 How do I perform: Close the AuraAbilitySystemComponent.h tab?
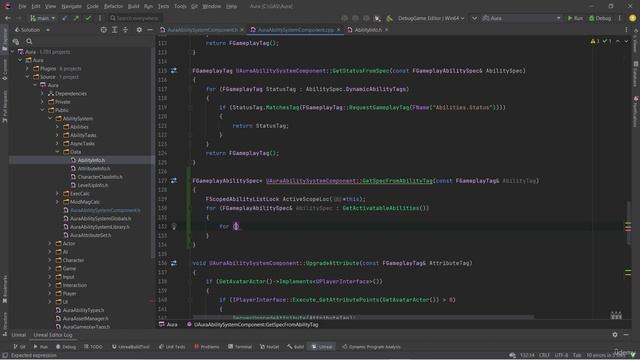242,30
